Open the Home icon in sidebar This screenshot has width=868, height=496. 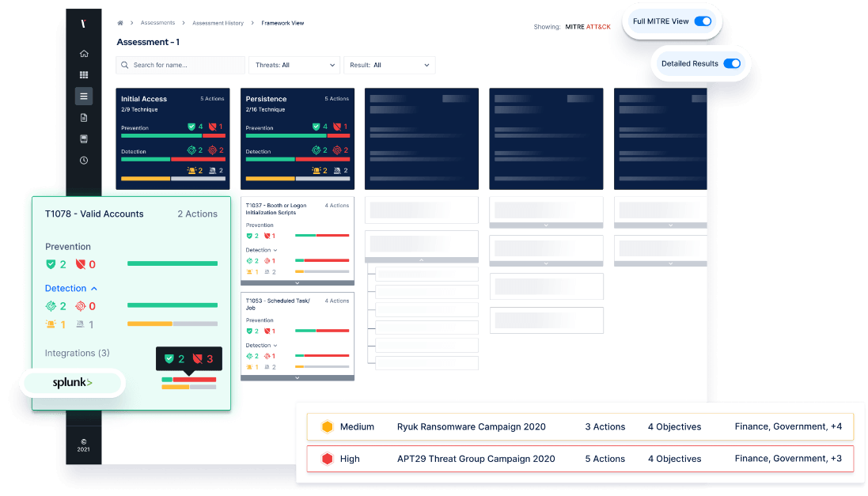84,53
